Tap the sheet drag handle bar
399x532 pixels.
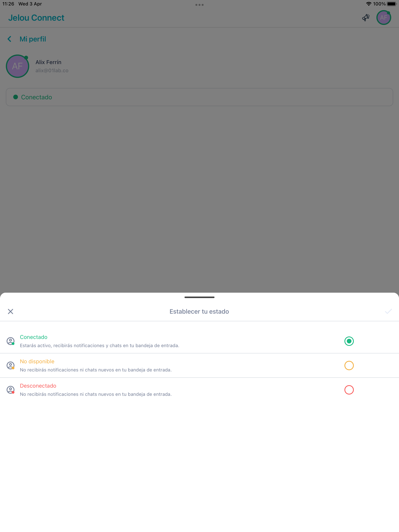point(199,297)
